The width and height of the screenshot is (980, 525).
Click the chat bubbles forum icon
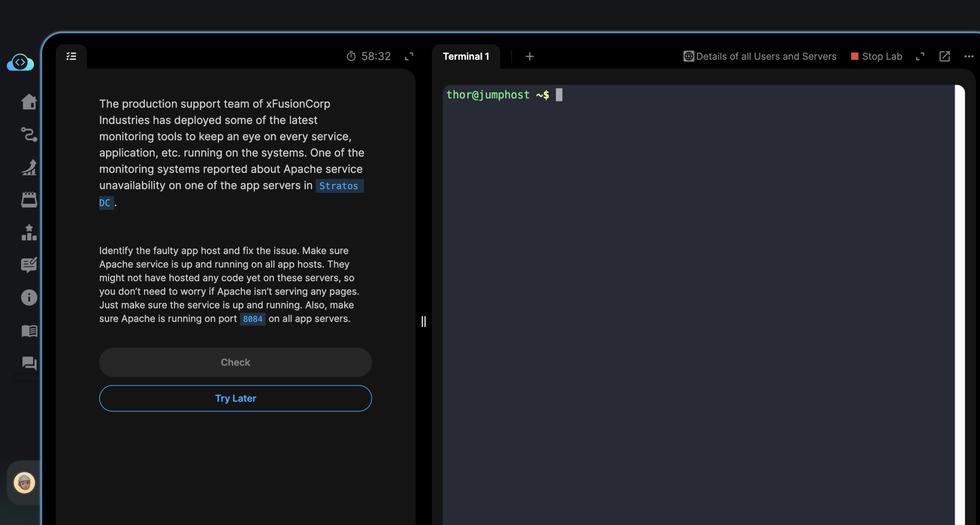[x=29, y=363]
